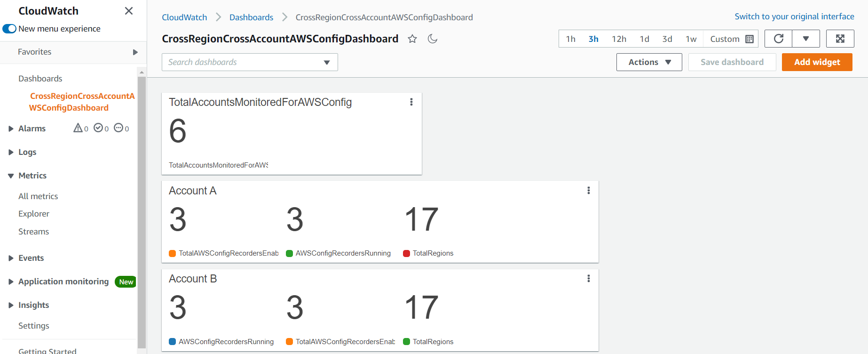Click the orange TotalAWSConfigRecordersEnabled swatch in Account B

tap(290, 342)
